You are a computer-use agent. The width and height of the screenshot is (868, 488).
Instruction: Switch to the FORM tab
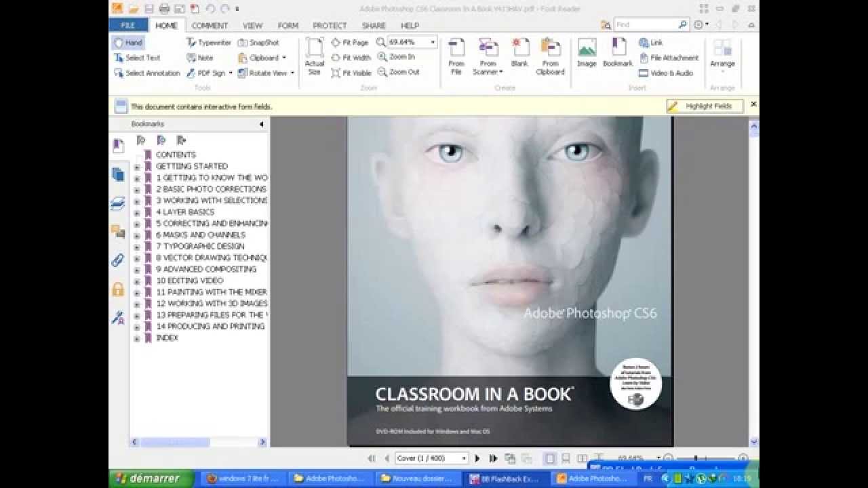click(288, 26)
